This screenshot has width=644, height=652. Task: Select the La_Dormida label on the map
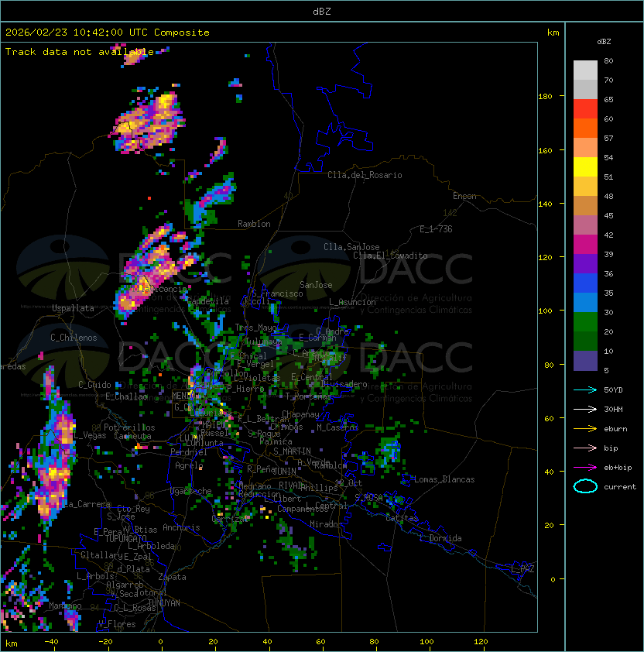(x=440, y=538)
